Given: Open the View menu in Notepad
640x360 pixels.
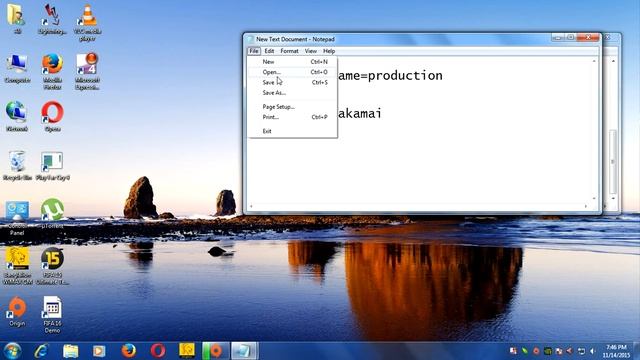Looking at the screenshot, I should point(311,51).
